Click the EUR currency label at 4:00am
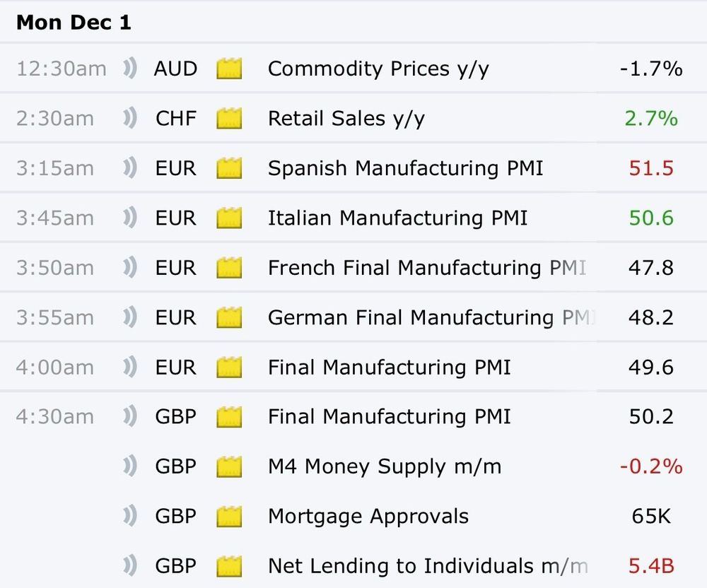707x588 pixels. [176, 367]
